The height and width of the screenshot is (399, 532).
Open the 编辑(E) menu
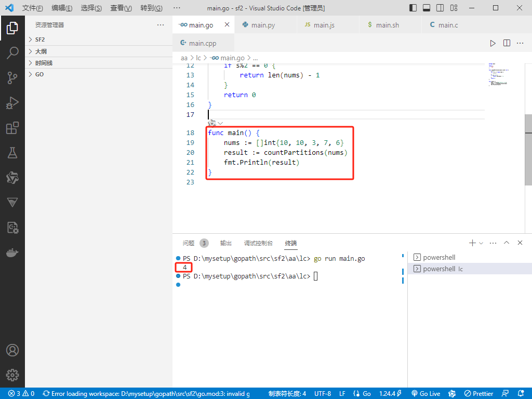point(62,8)
